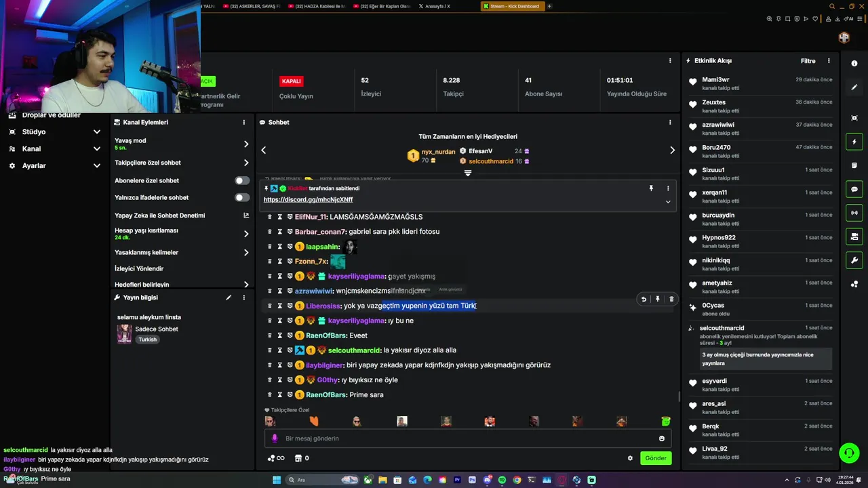Edit stream info with Yayın bilgisi pencil
Image resolution: width=868 pixels, height=488 pixels.
click(229, 298)
